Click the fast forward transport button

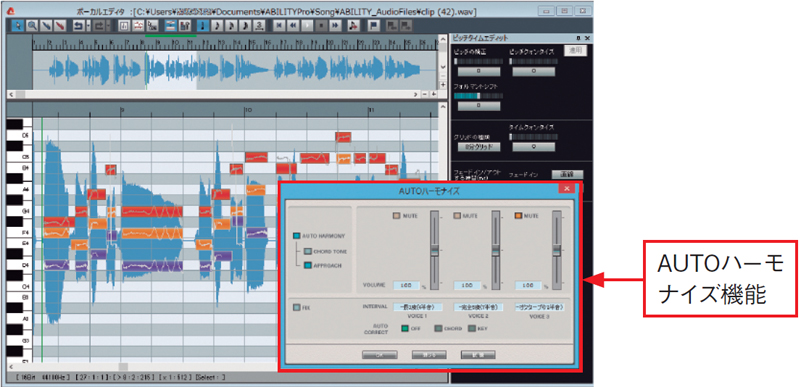[335, 25]
